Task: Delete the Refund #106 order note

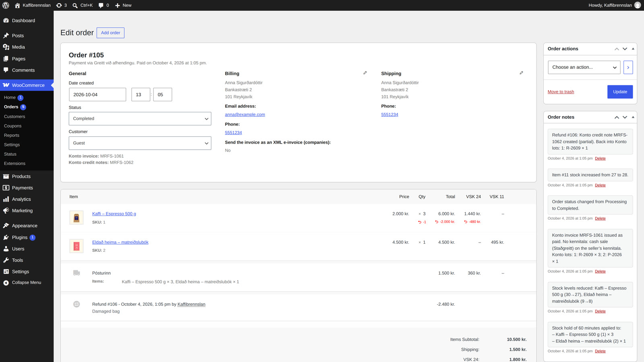Action: click(600, 158)
